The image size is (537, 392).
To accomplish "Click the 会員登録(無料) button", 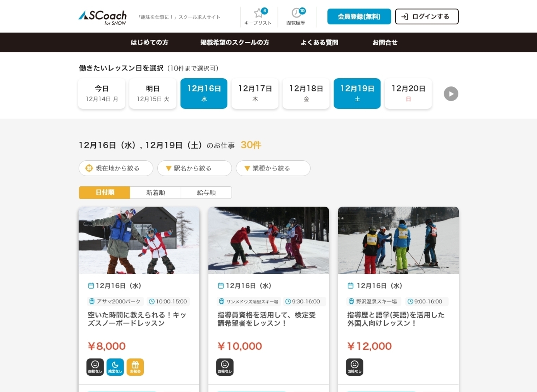I will (359, 17).
